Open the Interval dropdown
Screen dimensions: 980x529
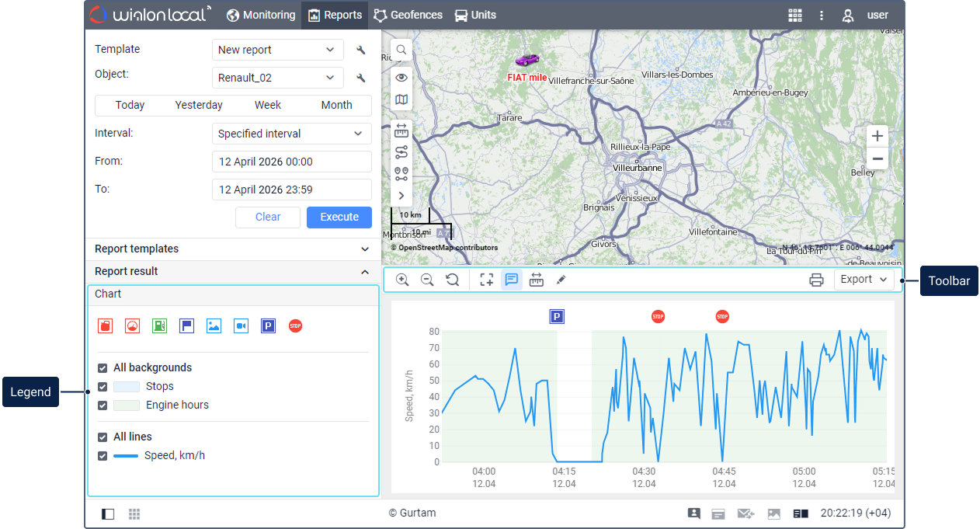point(291,134)
